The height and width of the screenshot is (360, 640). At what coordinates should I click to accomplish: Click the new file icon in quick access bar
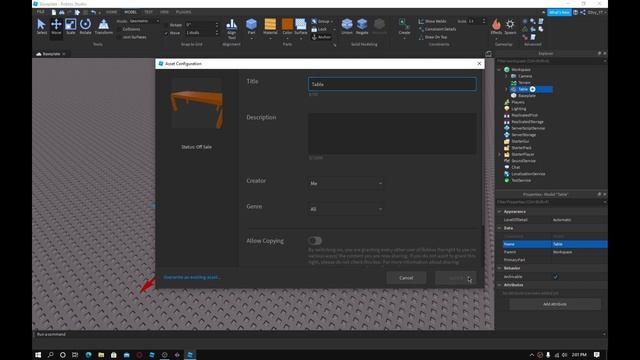click(x=54, y=12)
